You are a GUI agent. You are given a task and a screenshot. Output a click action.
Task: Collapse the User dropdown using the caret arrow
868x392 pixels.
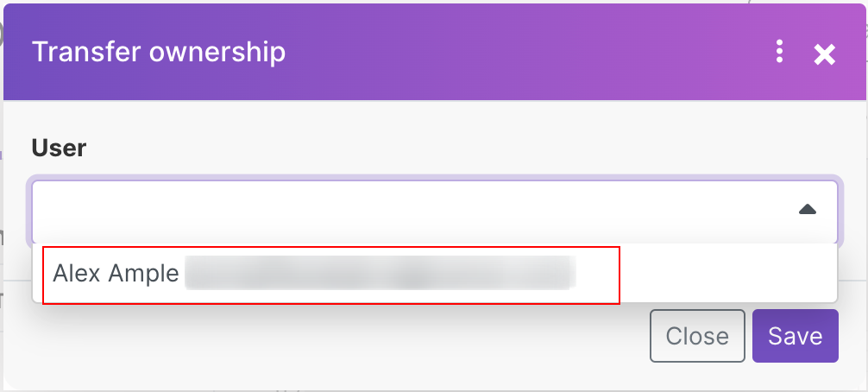tap(808, 210)
